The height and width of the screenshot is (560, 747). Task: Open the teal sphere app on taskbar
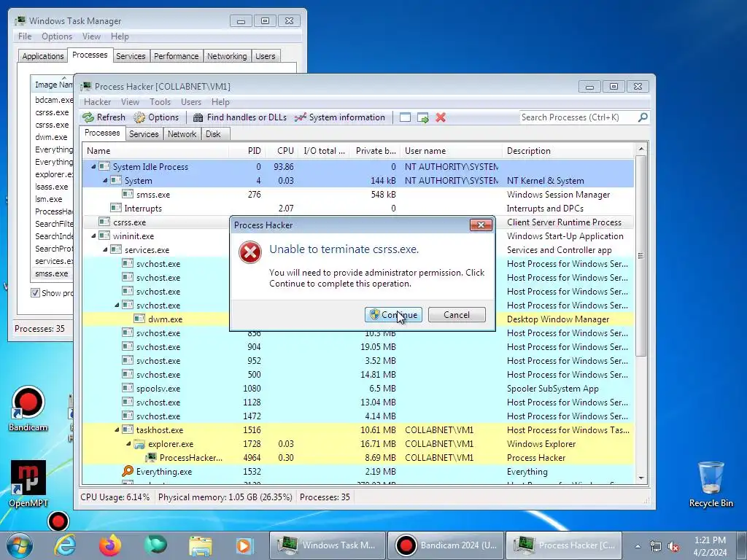click(x=156, y=545)
